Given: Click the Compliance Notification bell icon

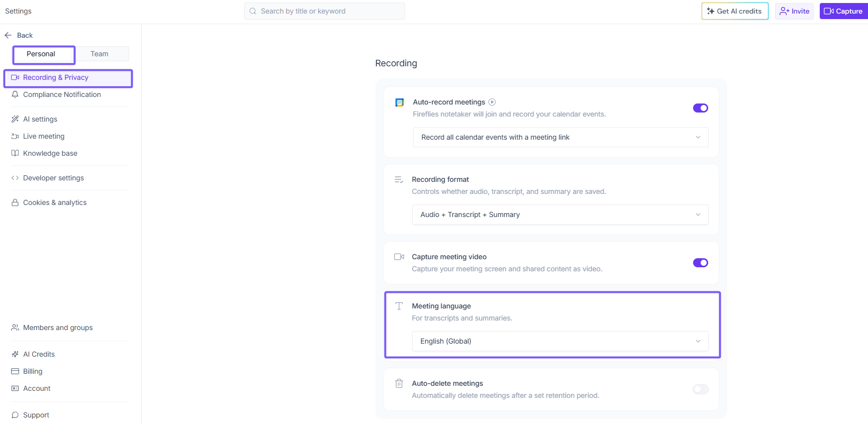Looking at the screenshot, I should (15, 94).
